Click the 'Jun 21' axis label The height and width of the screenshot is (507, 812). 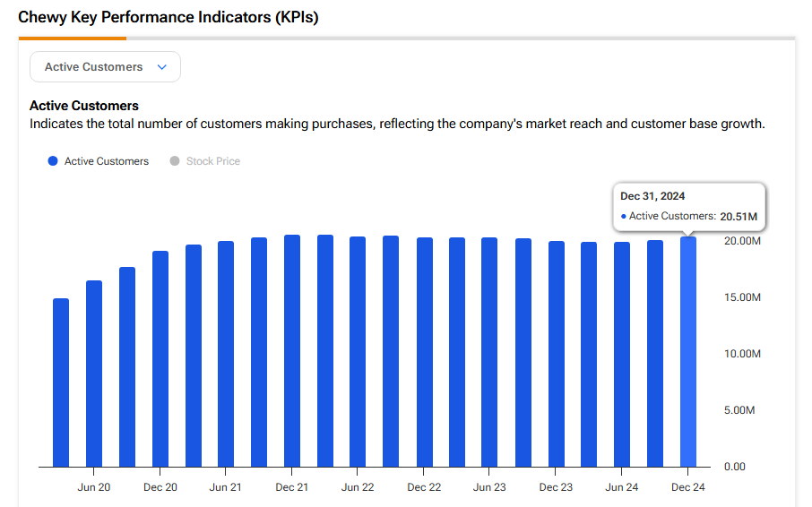click(x=225, y=487)
